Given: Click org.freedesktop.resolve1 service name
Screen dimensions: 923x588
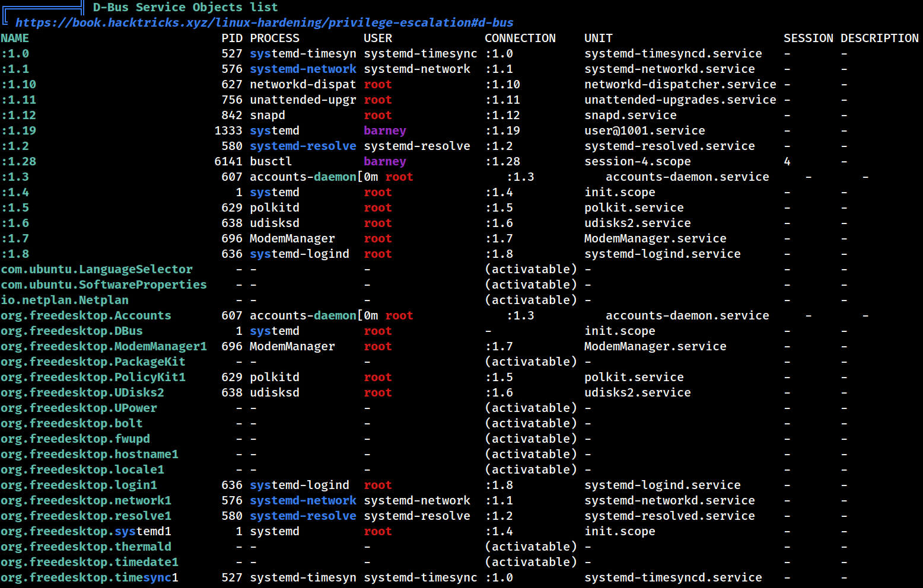Looking at the screenshot, I should [x=86, y=516].
